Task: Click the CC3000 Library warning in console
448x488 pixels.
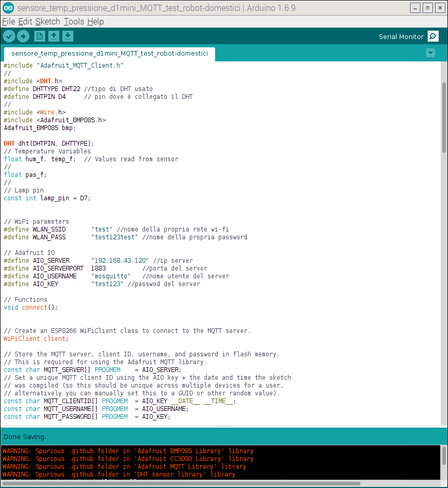Action: [x=128, y=459]
